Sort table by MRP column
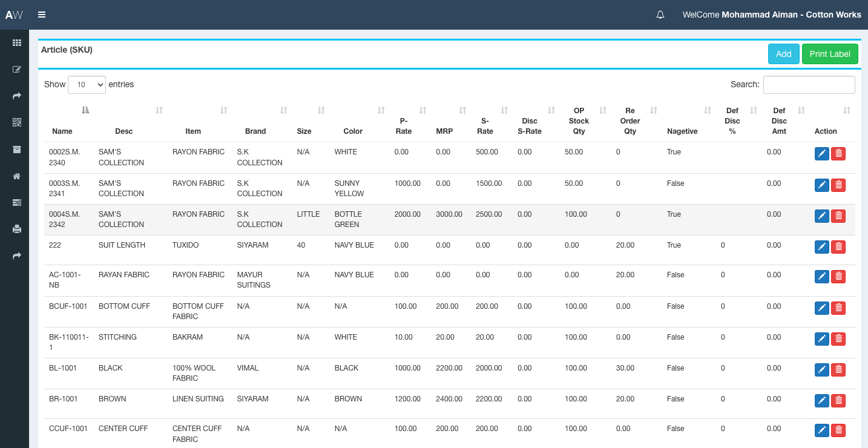 (451, 120)
